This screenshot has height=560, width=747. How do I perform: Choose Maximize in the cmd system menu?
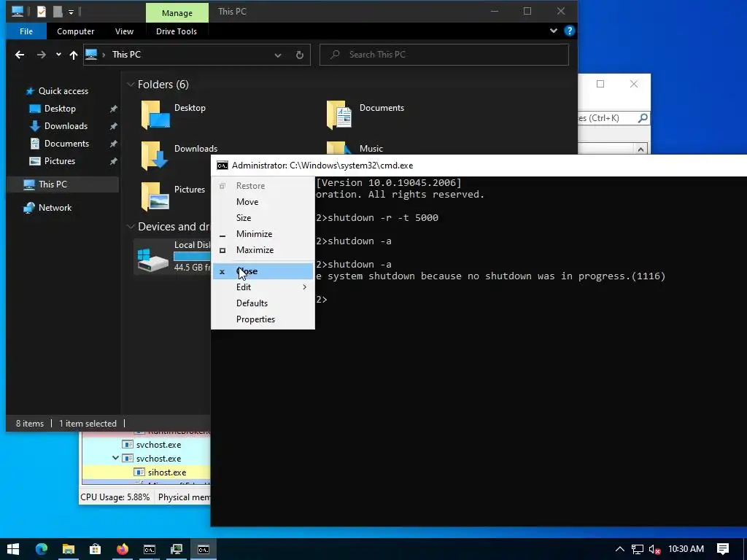pyautogui.click(x=263, y=250)
